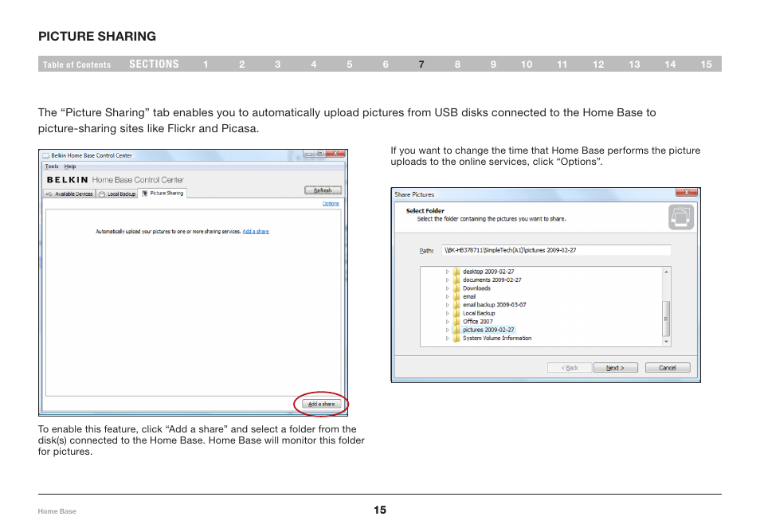Select the Downloads folder in the tree

pyautogui.click(x=476, y=288)
